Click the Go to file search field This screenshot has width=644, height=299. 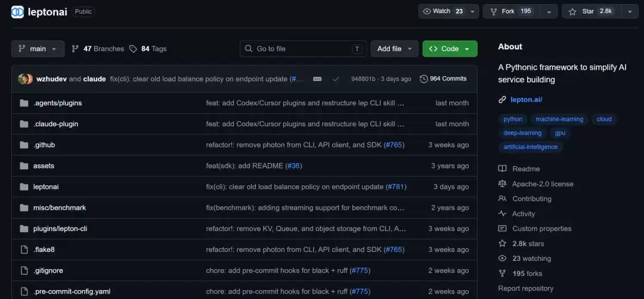click(x=304, y=49)
